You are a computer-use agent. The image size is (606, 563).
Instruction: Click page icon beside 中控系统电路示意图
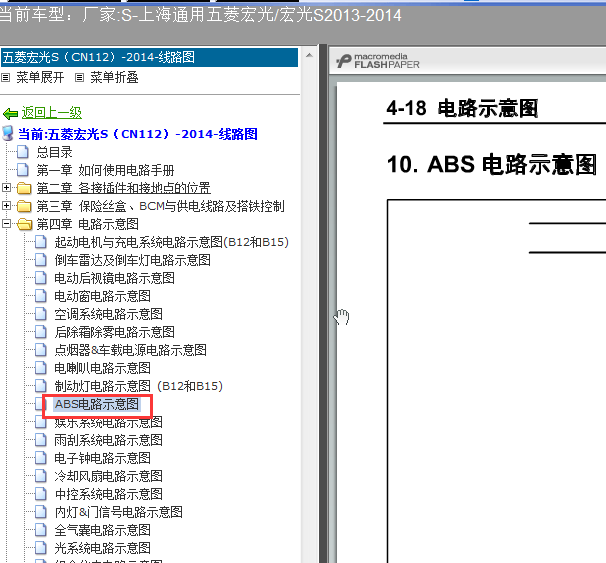pos(41,494)
